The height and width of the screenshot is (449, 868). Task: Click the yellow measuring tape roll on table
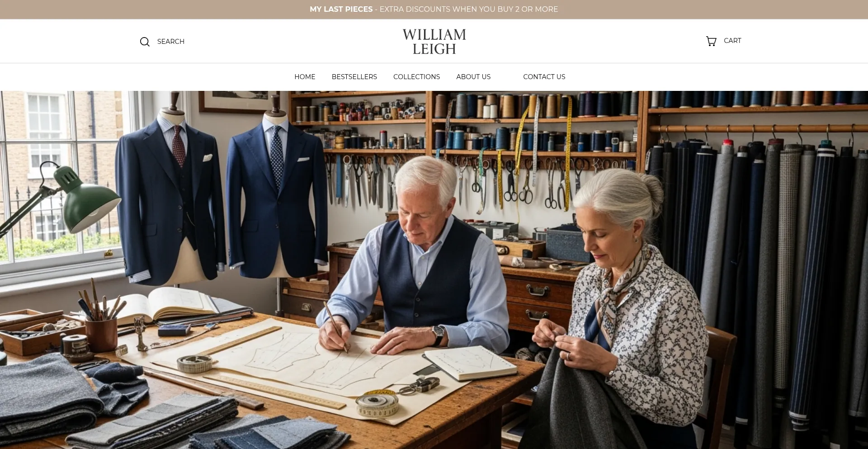377,403
